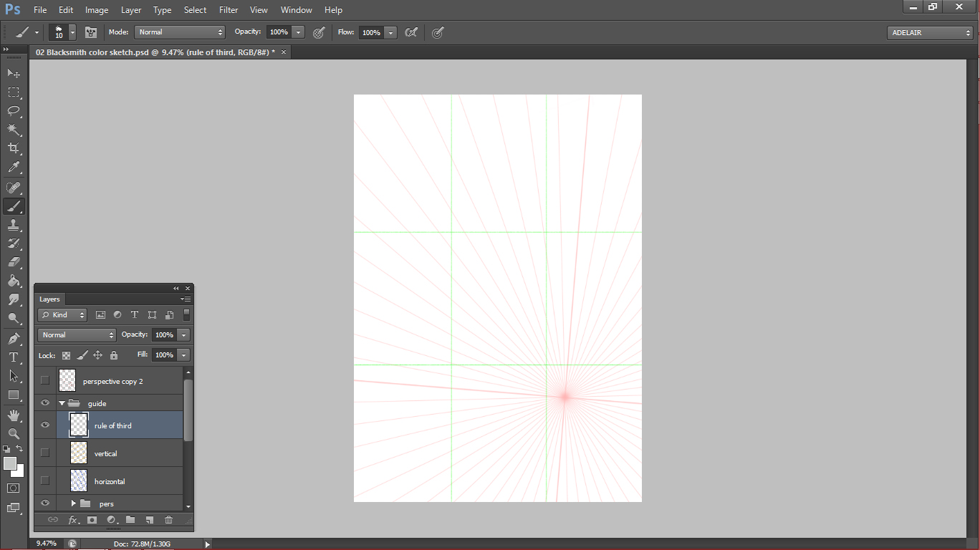
Task: Select the Spot Healing Brush tool
Action: click(x=14, y=188)
